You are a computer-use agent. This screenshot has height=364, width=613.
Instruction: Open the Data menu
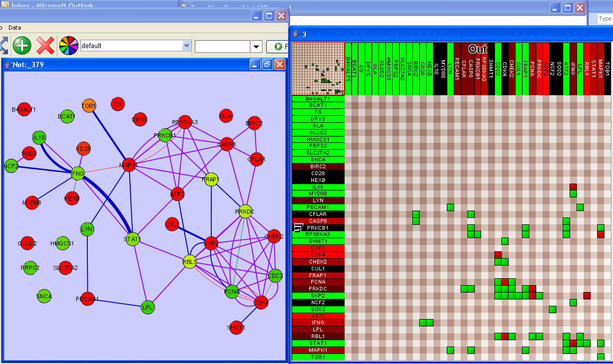tap(15, 27)
